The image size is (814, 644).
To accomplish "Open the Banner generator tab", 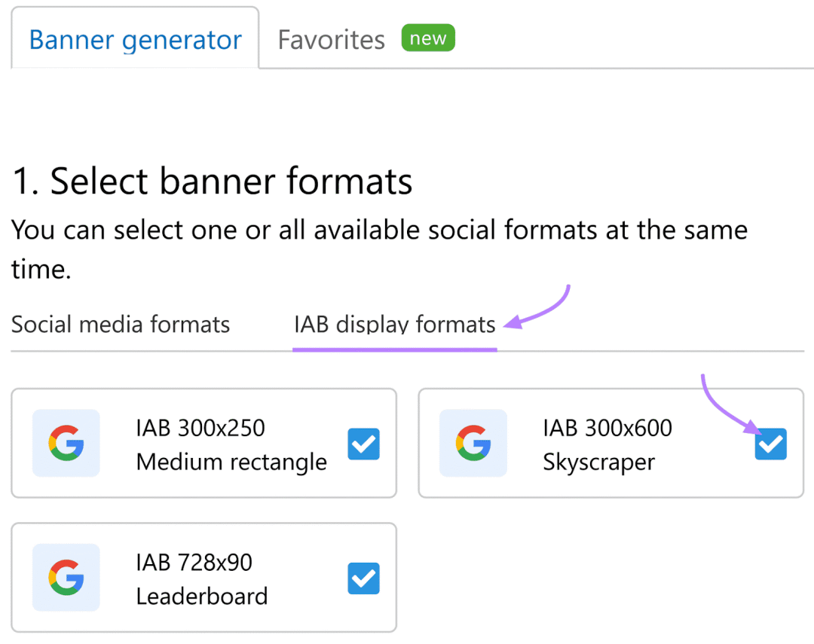I will 135,39.
